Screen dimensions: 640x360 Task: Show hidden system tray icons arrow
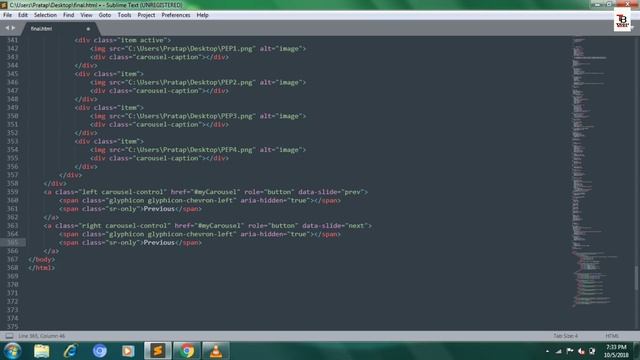point(547,351)
